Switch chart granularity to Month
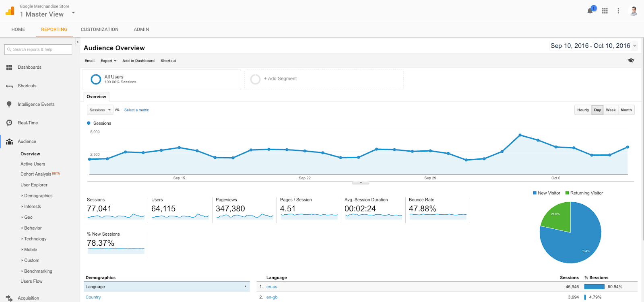 point(626,110)
